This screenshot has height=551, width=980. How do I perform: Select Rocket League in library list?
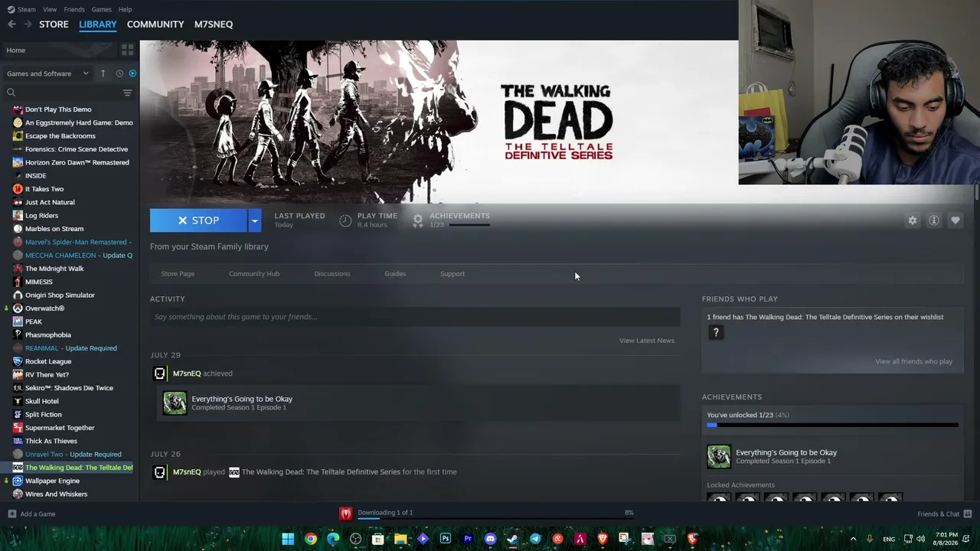click(48, 362)
